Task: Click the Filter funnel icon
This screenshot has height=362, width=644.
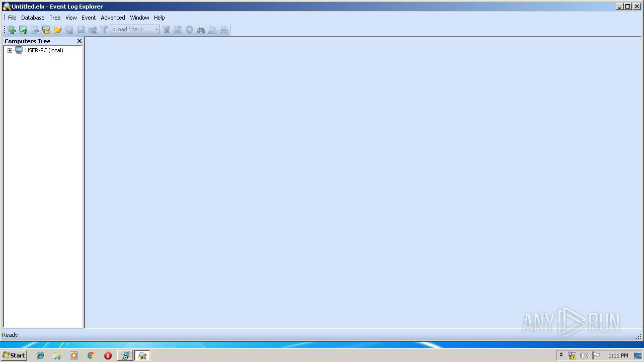Action: point(104,30)
